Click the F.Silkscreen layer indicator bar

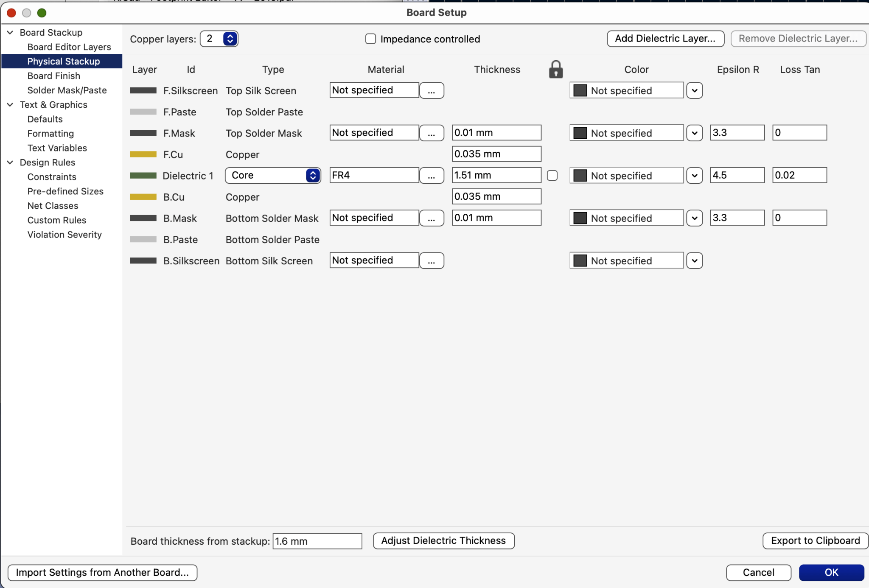[143, 90]
